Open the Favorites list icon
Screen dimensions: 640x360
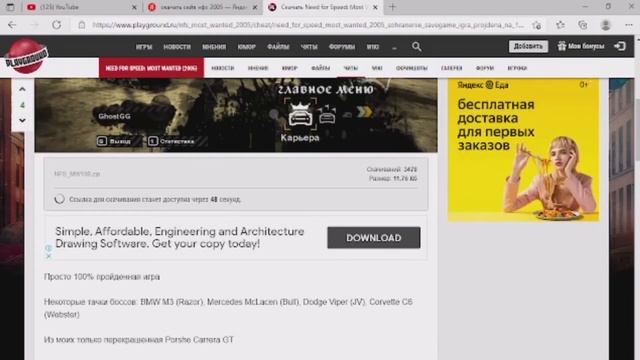click(x=560, y=25)
